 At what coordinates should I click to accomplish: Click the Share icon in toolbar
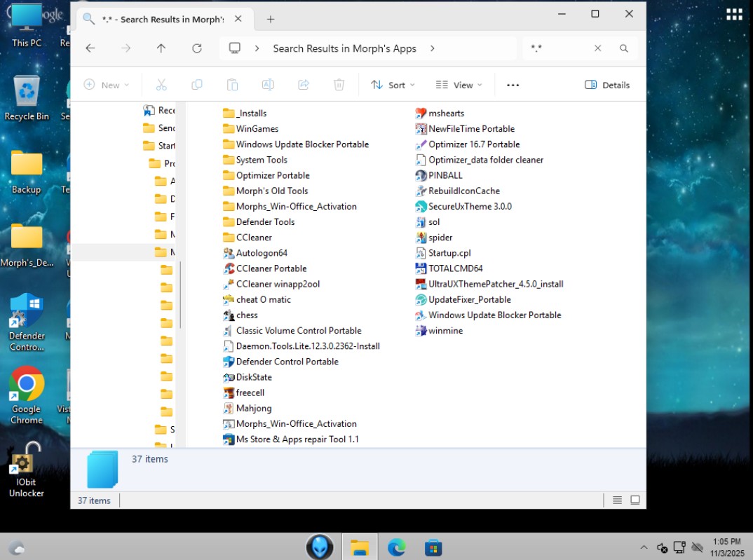click(x=304, y=85)
